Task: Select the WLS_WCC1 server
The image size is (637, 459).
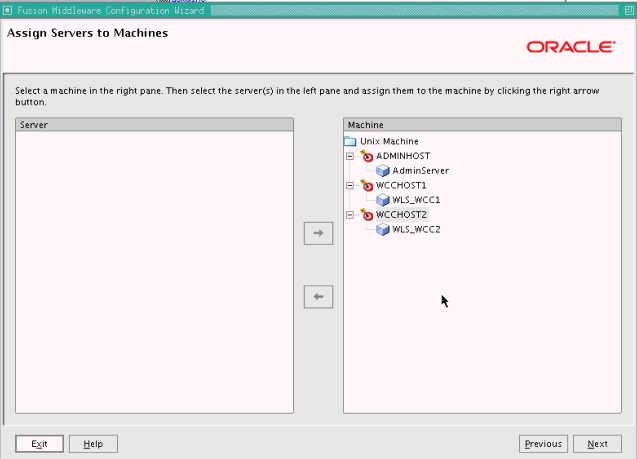Action: coord(416,200)
